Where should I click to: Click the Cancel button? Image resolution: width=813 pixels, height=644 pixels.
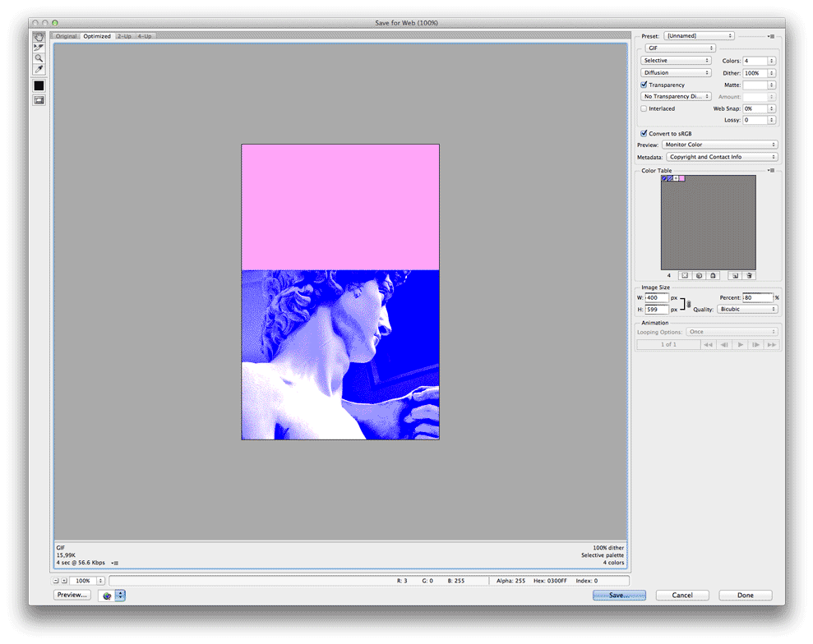pos(682,596)
